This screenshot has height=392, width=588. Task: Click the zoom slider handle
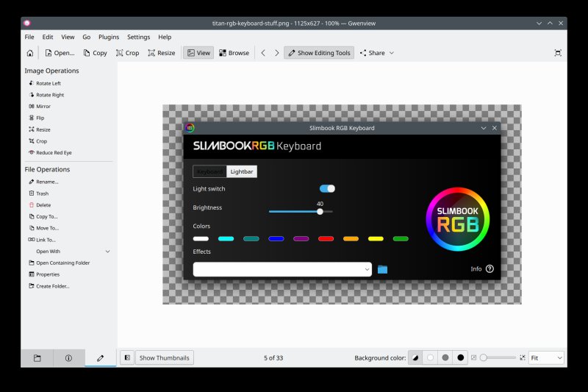click(484, 357)
